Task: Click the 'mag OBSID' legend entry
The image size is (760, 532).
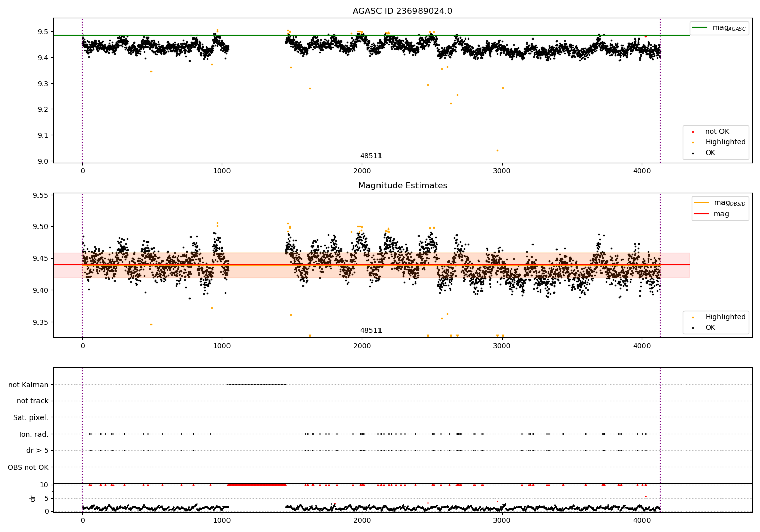Action: pyautogui.click(x=719, y=203)
